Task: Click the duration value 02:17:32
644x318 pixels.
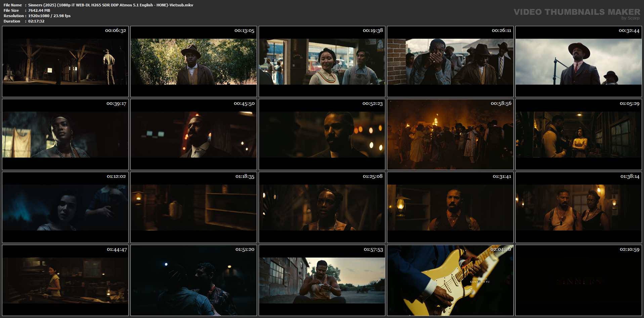Action: (x=36, y=21)
